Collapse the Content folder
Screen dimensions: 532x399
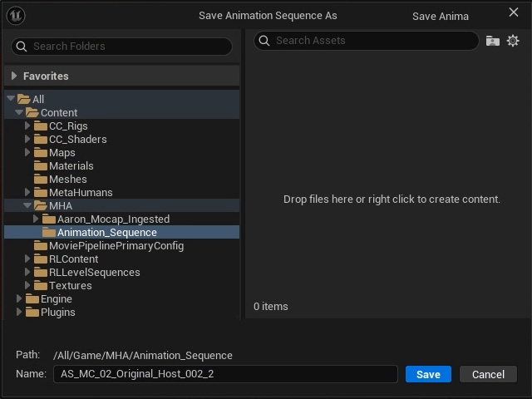pyautogui.click(x=19, y=112)
